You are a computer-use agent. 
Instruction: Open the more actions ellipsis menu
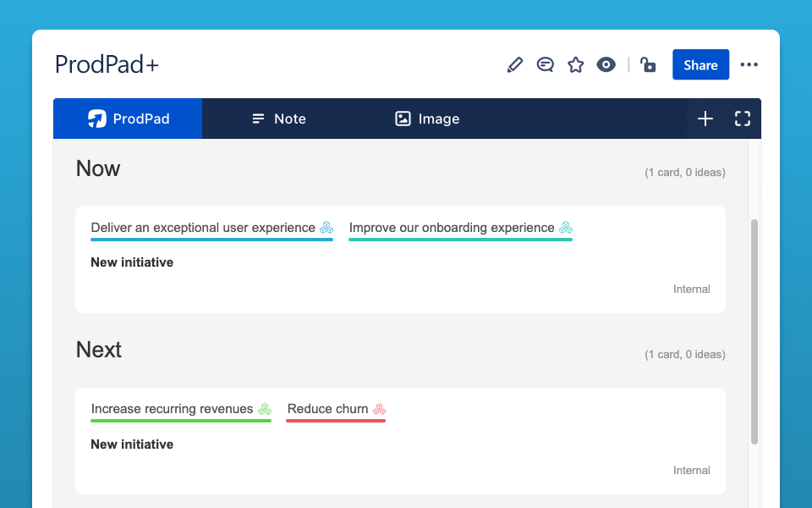point(749,65)
